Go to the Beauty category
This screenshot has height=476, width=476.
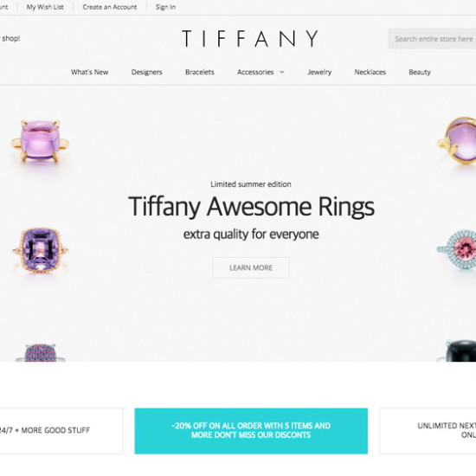click(x=420, y=72)
